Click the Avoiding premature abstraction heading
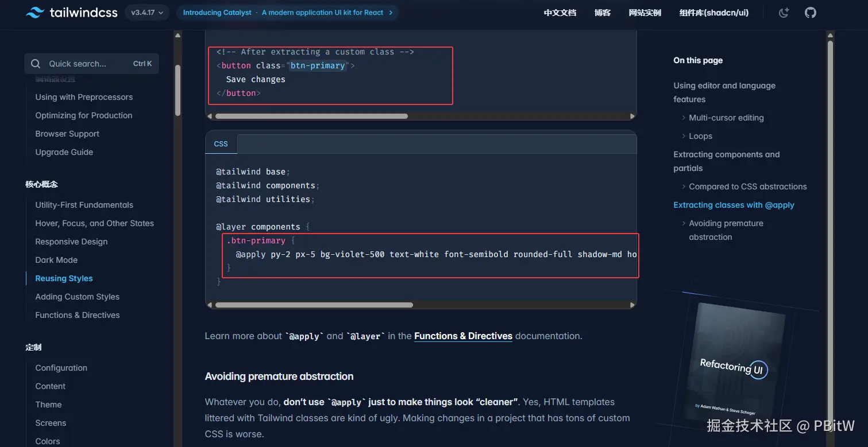 [x=279, y=376]
